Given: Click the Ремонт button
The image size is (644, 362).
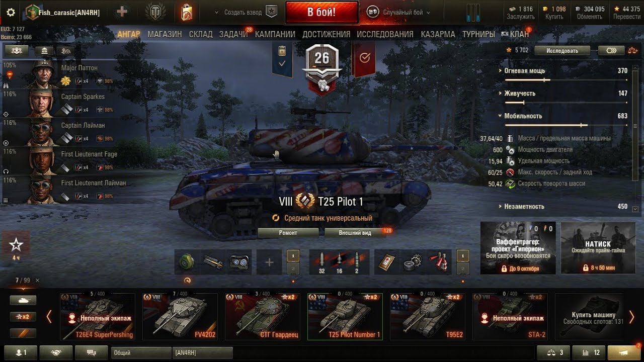Looking at the screenshot, I should pyautogui.click(x=288, y=233).
